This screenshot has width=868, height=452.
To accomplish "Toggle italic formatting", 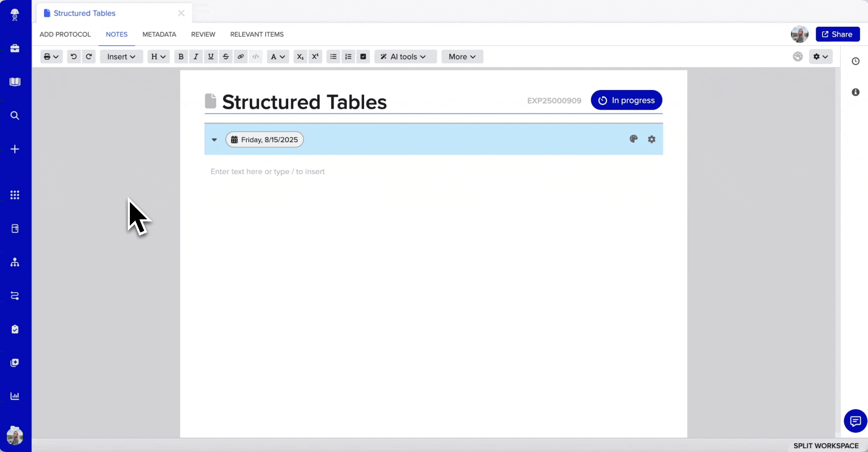I will pos(196,56).
